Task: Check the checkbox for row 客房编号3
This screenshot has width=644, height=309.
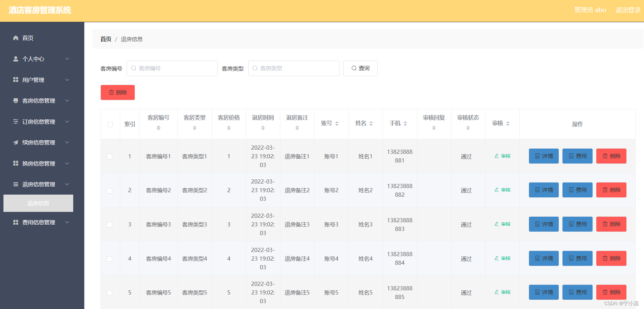Action: pyautogui.click(x=109, y=225)
